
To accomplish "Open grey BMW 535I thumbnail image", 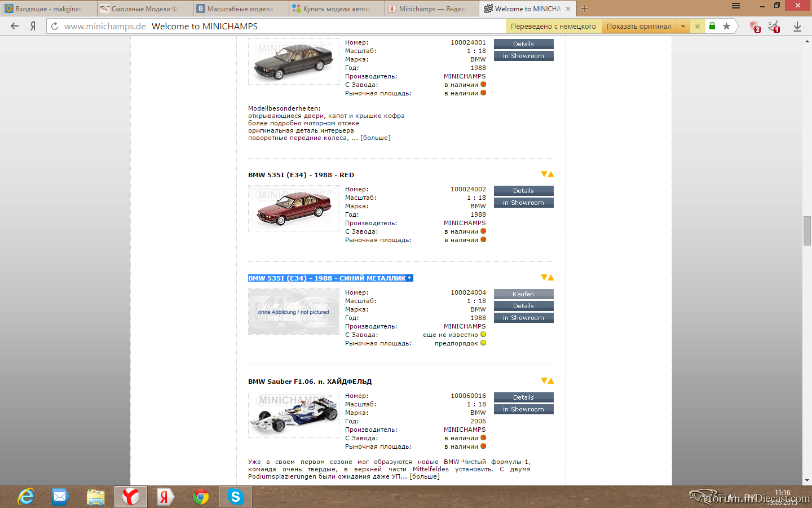I will point(294,62).
